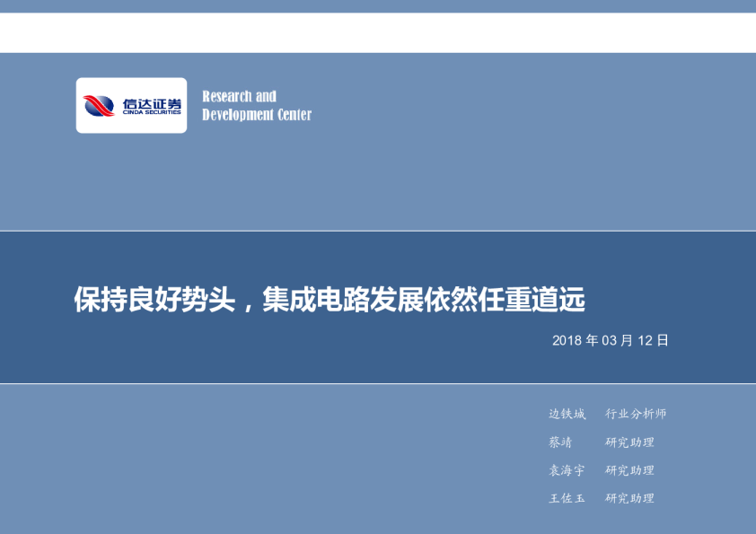This screenshot has height=534, width=756.
Task: Click the author name 袁海宇
Action: [567, 470]
